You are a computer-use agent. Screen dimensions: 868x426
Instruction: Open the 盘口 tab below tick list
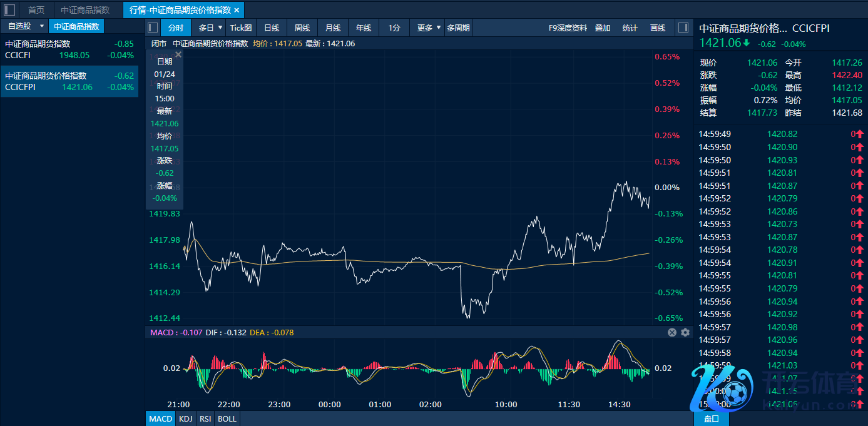click(x=712, y=418)
